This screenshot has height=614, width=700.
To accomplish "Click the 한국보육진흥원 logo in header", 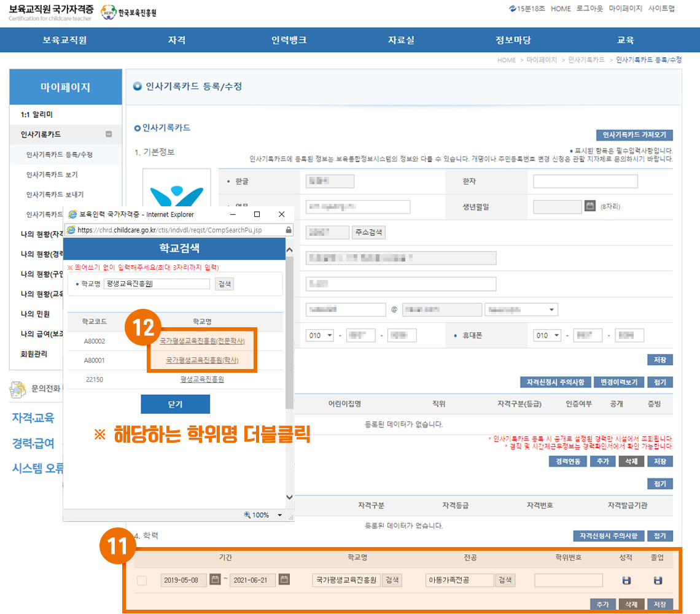I will coord(129,12).
